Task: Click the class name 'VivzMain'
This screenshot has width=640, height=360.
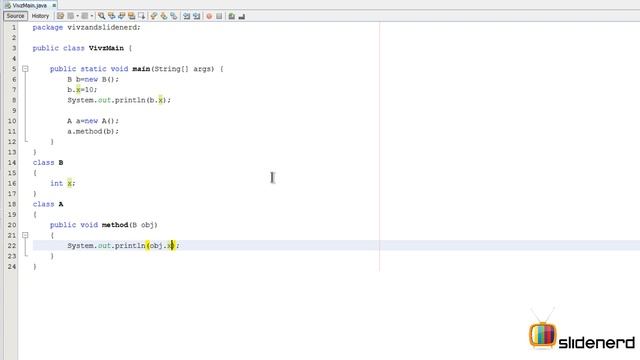Action: tap(106, 48)
